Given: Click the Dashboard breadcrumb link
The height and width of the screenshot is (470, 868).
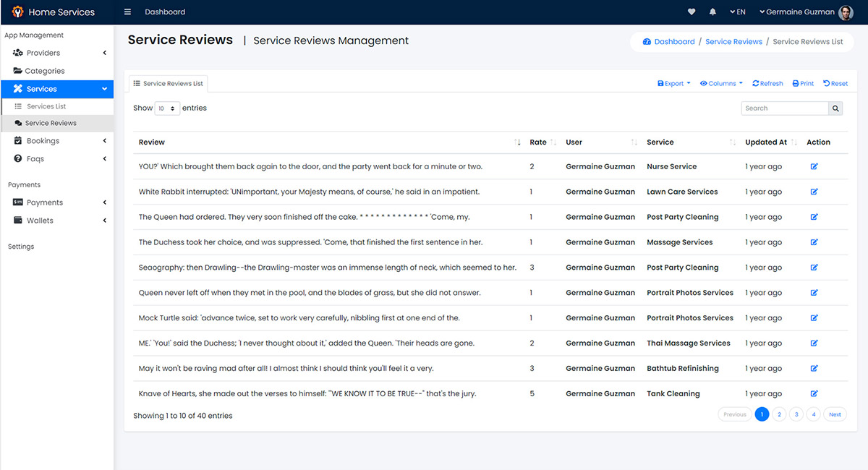Looking at the screenshot, I should pyautogui.click(x=673, y=42).
